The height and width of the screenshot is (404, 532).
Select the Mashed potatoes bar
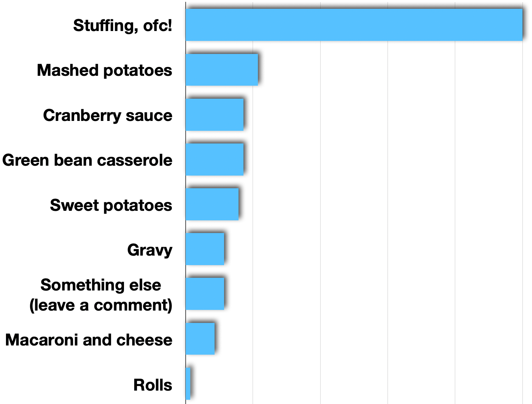tap(222, 70)
